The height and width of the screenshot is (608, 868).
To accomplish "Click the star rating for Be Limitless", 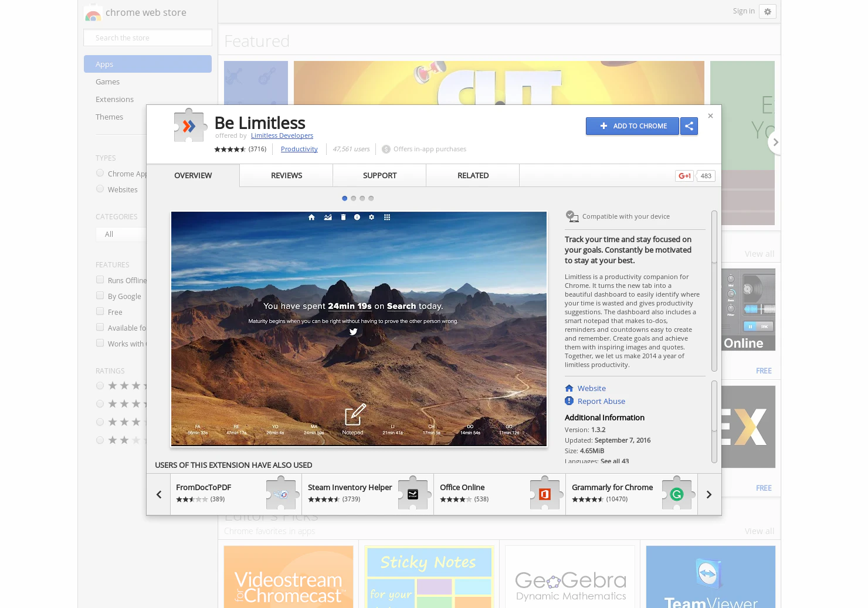I will coord(230,149).
